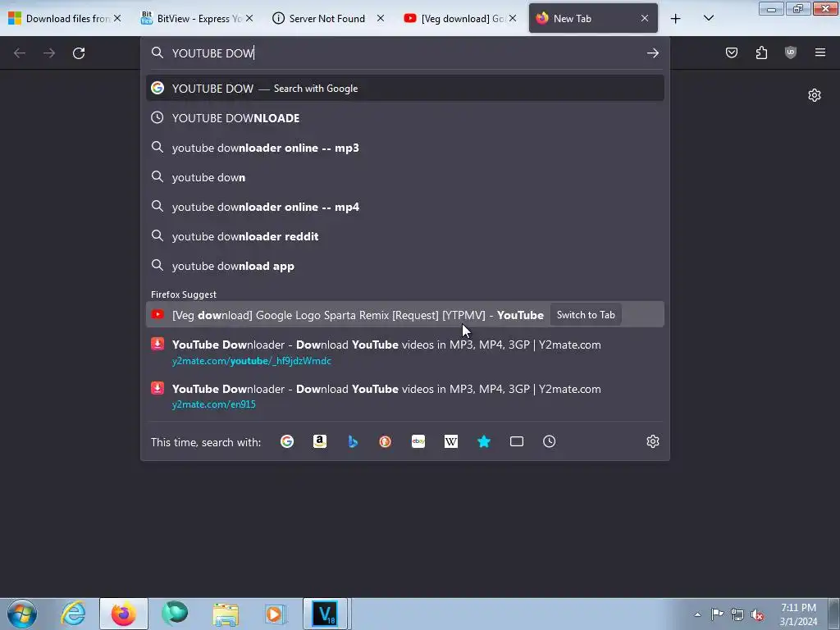Viewport: 840px width, 630px height.
Task: Choose youtube downloader reddit suggestion
Action: pyautogui.click(x=405, y=236)
